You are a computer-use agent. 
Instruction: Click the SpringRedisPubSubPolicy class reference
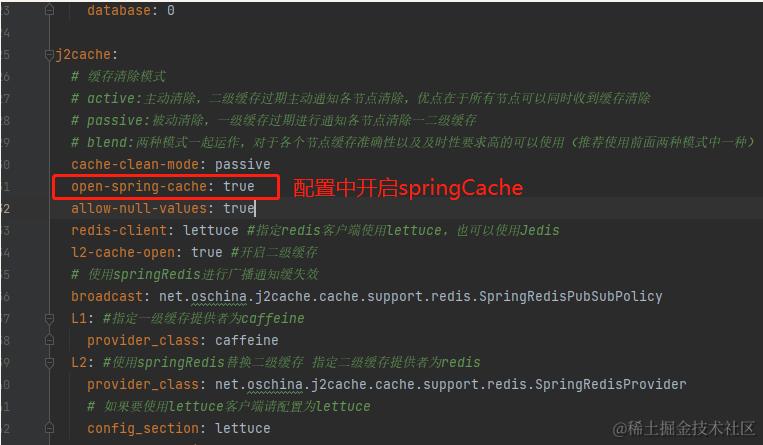[570, 297]
